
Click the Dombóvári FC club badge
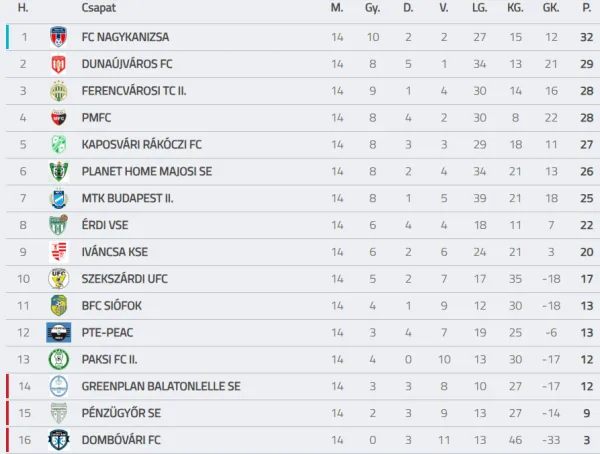point(58,440)
